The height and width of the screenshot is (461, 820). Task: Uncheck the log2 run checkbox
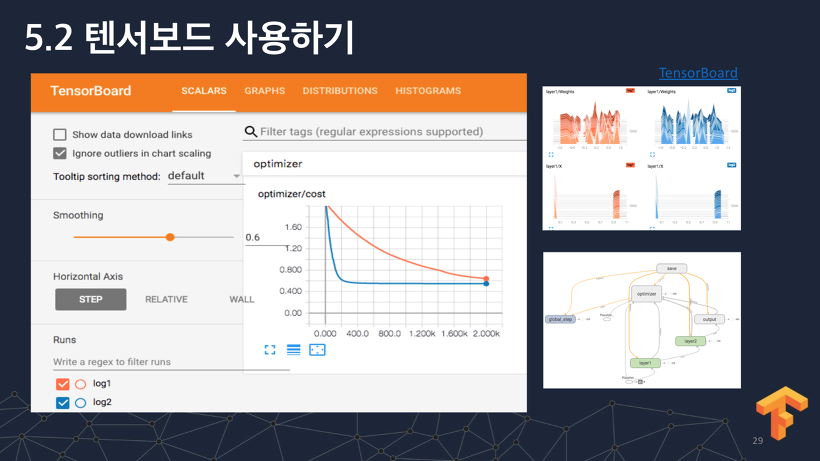(62, 403)
